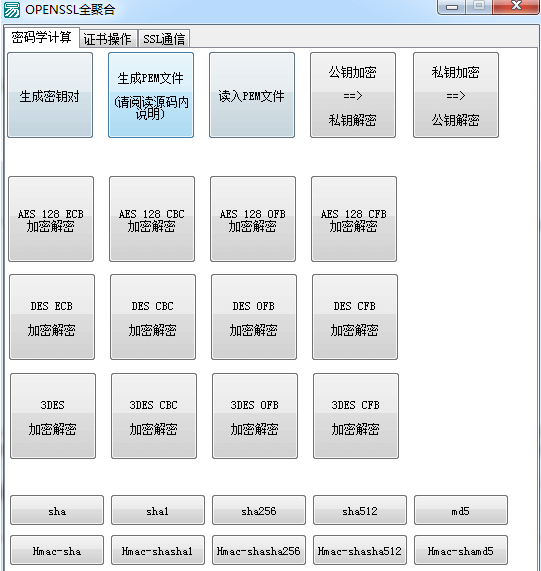Click the plain 3DES 加密解密 button
Image resolution: width=541 pixels, height=571 pixels.
click(53, 416)
